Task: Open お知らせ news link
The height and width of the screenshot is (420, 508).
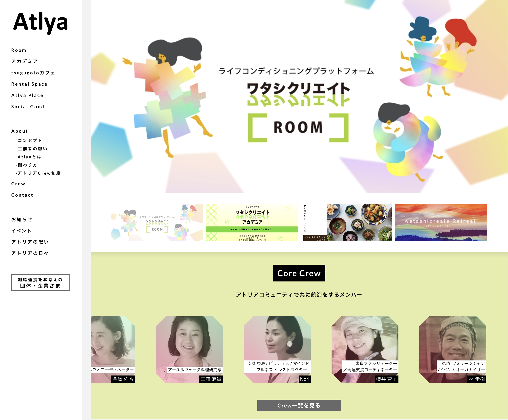Action: click(x=22, y=220)
